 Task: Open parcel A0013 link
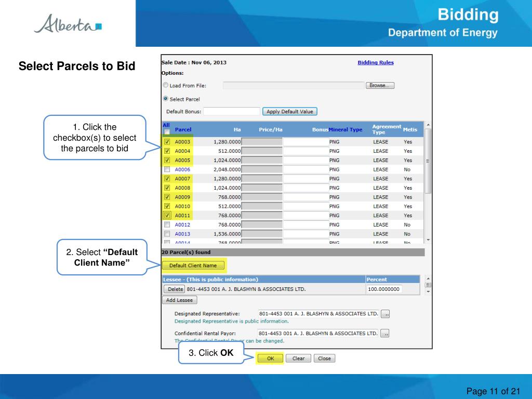click(x=182, y=234)
